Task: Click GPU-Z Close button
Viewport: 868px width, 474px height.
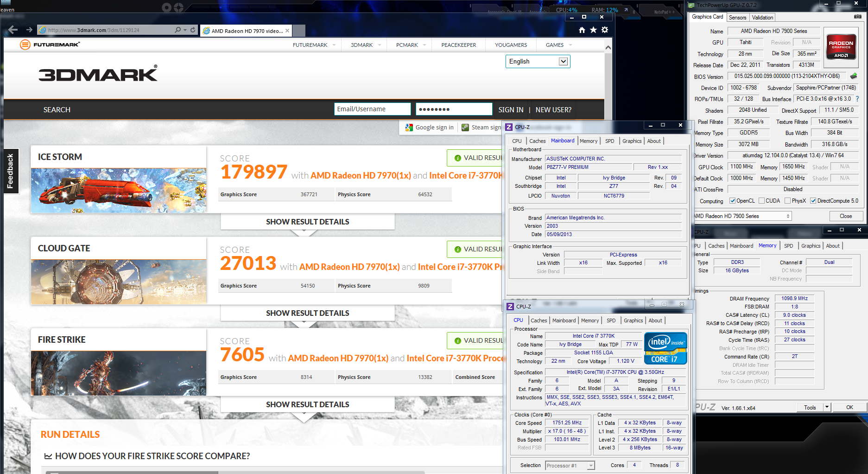Action: point(846,216)
